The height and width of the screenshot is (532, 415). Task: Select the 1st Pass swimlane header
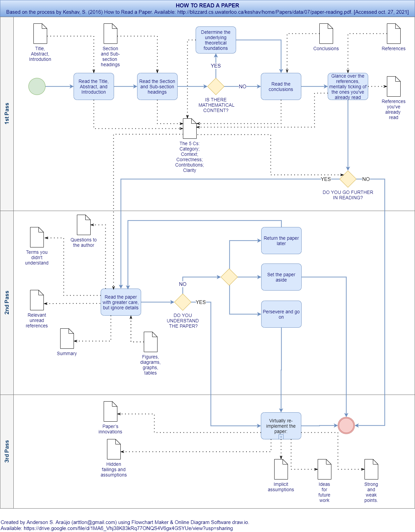tap(7, 114)
